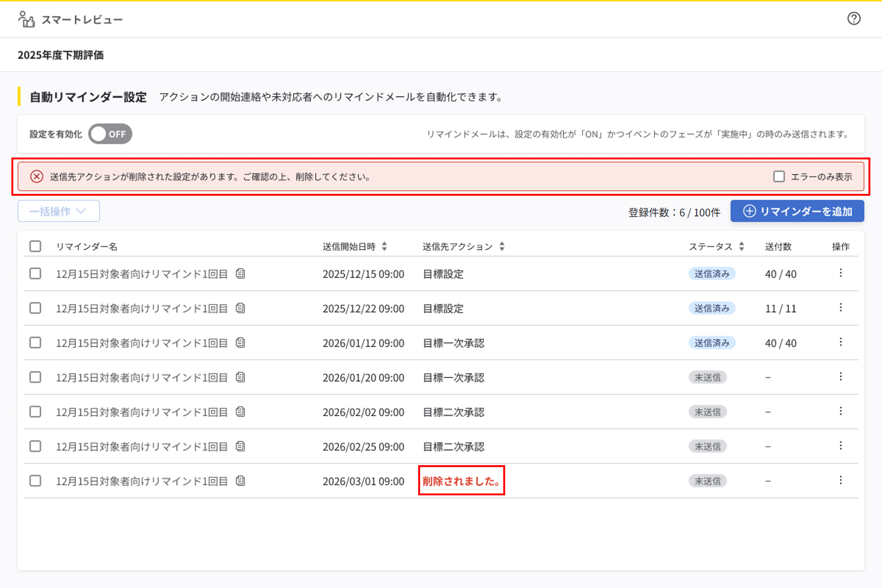882x588 pixels.
Task: Open three-dot menu for 2026/01/20 row
Action: (x=841, y=377)
